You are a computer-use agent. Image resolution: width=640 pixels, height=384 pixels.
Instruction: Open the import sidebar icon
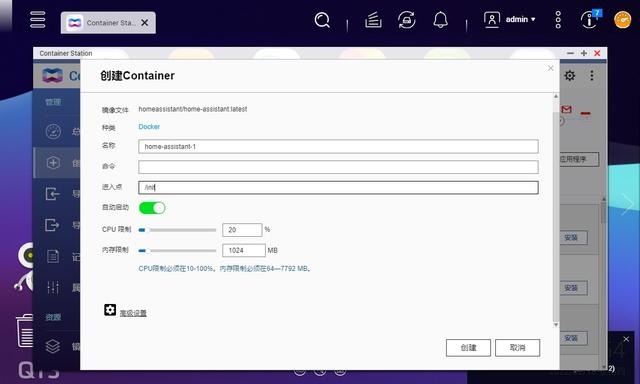[x=53, y=193]
